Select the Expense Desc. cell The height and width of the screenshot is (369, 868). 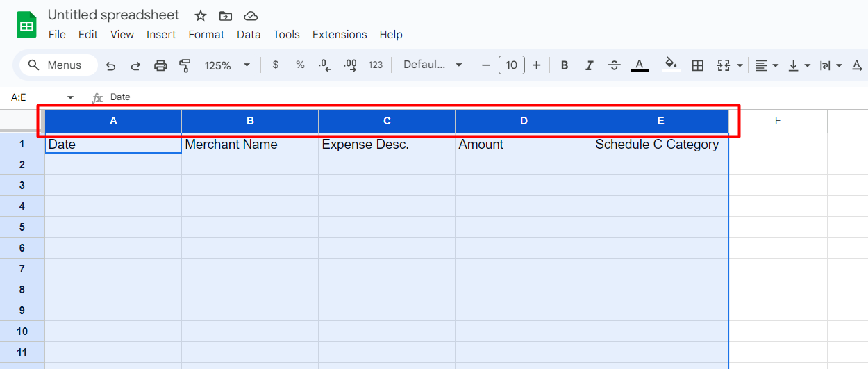coord(387,144)
